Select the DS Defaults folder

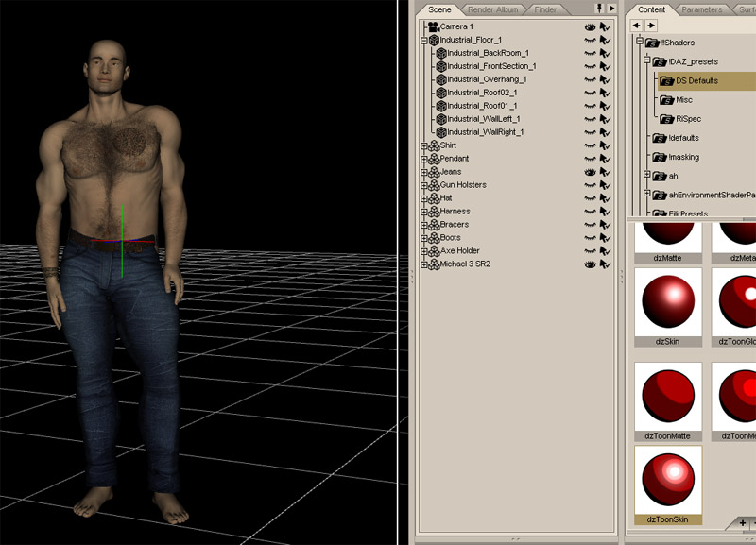[x=707, y=81]
